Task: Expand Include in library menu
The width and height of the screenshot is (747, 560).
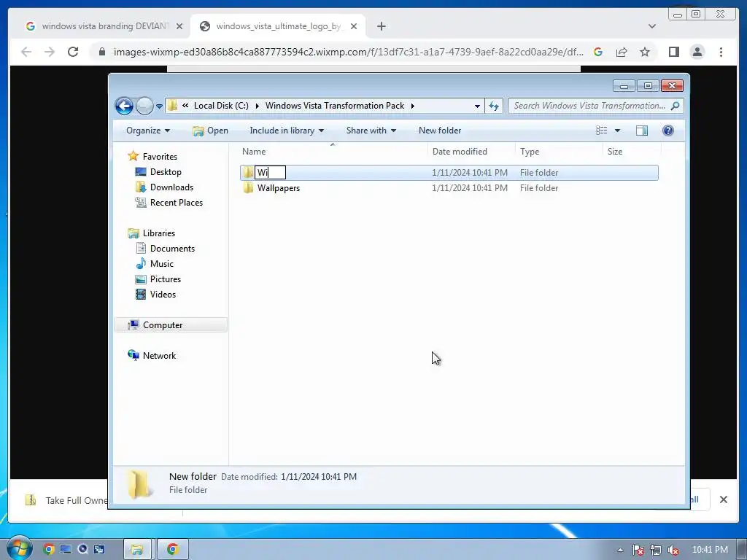Action: pyautogui.click(x=286, y=131)
